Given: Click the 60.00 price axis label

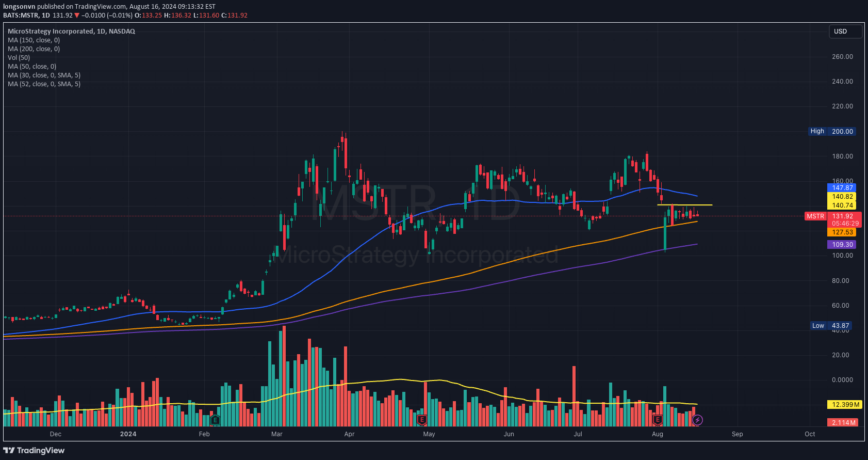Looking at the screenshot, I should (x=841, y=306).
